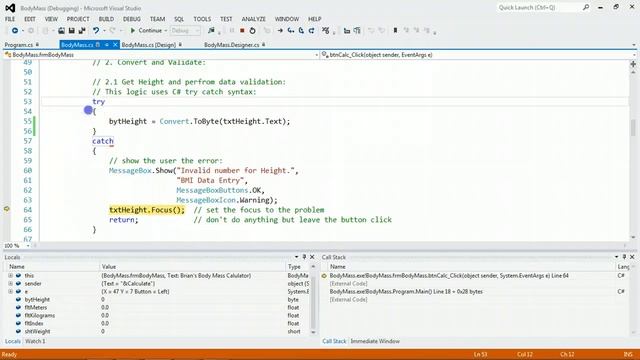Click the Locals panel vertical scrollbar
The image size is (640, 360).
[313, 299]
